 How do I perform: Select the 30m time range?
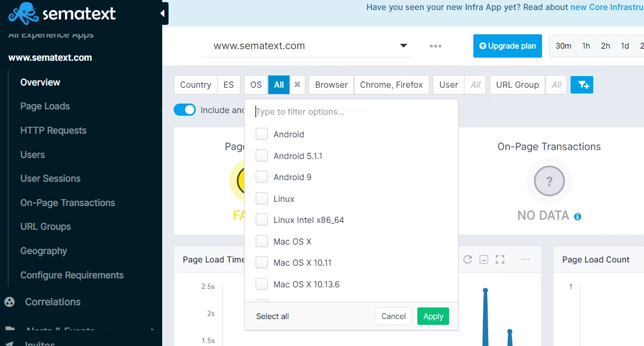[564, 46]
